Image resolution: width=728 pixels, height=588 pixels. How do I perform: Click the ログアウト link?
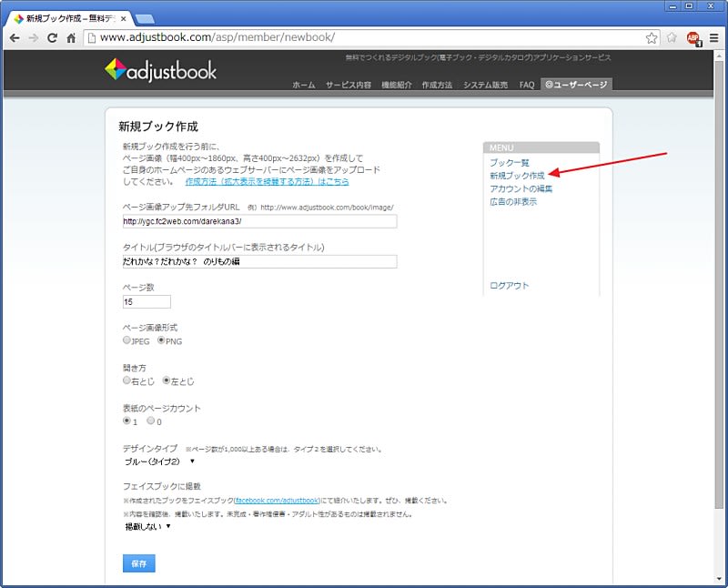click(509, 286)
